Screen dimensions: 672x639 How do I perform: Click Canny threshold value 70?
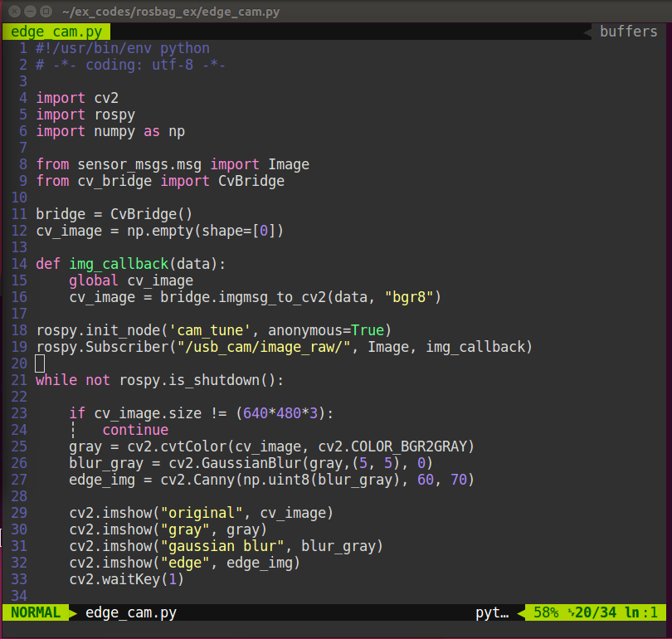(x=459, y=480)
